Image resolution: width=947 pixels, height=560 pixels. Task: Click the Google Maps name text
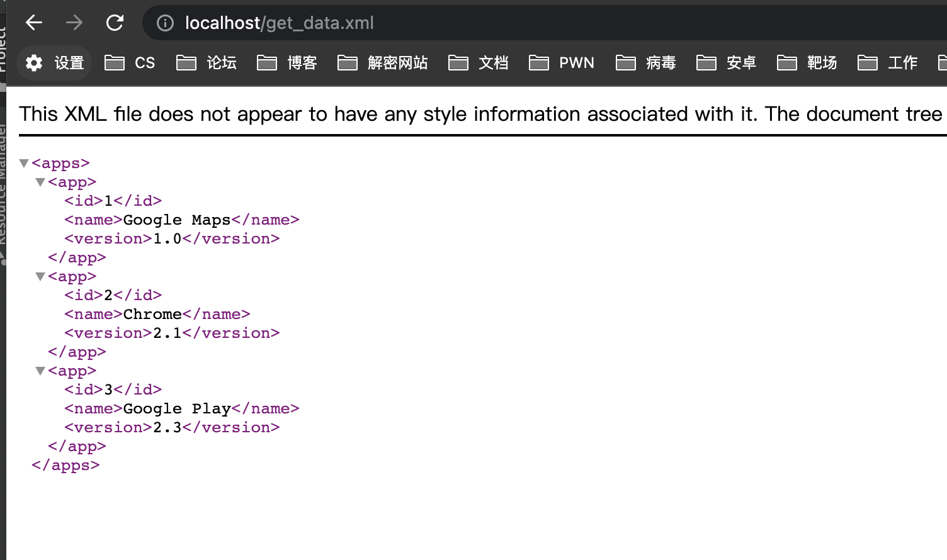click(x=177, y=220)
